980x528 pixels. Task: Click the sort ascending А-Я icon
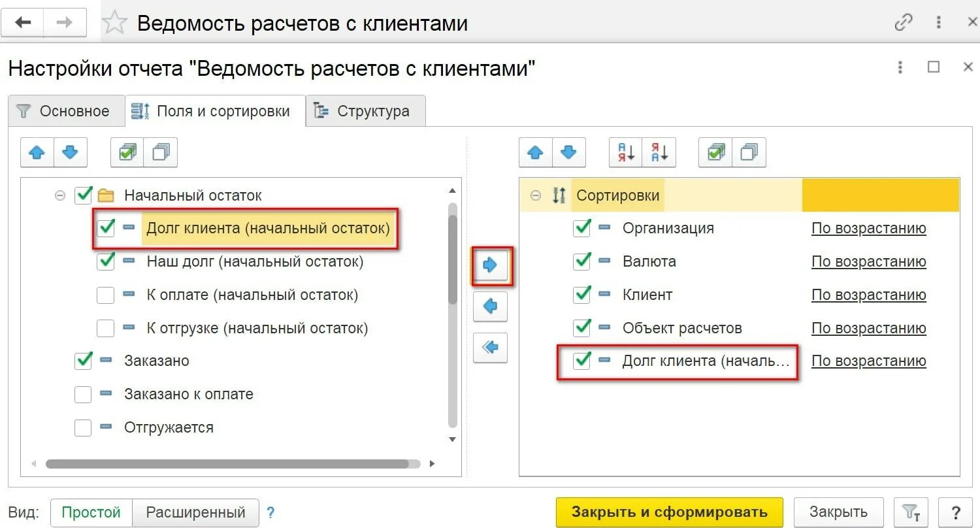[x=625, y=152]
